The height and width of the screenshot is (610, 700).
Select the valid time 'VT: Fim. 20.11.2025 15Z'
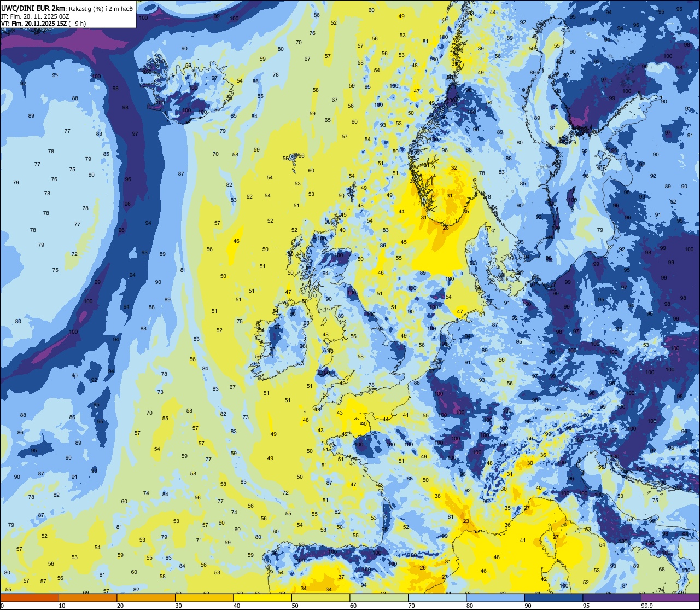pos(34,24)
